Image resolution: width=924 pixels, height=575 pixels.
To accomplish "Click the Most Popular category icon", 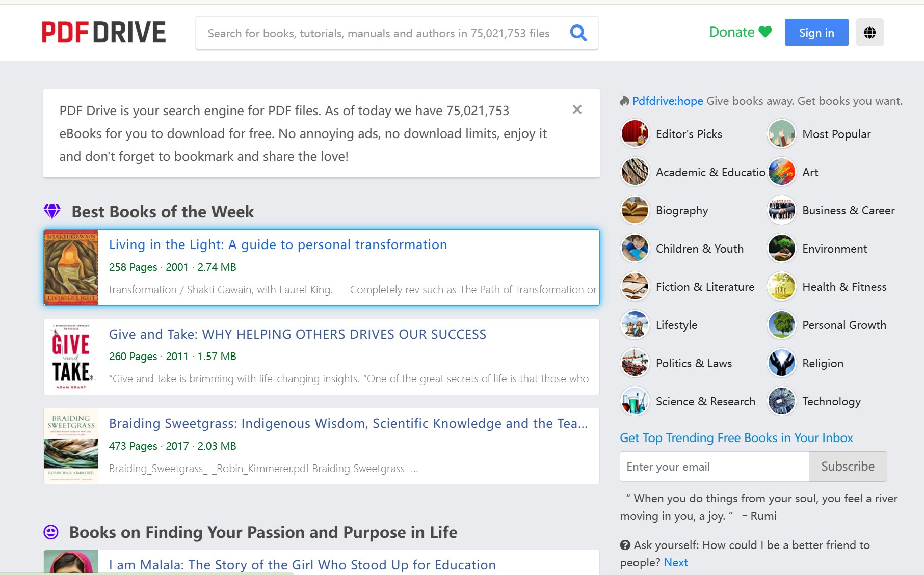I will point(781,133).
